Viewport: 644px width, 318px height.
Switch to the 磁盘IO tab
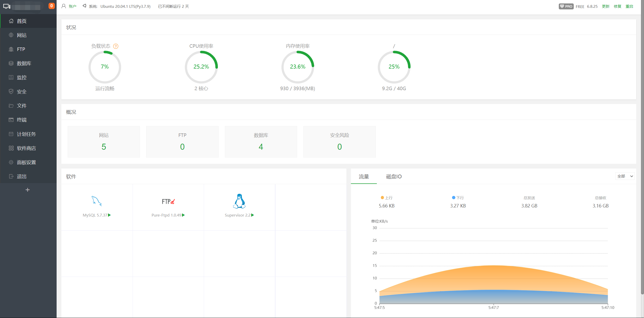[x=394, y=177]
